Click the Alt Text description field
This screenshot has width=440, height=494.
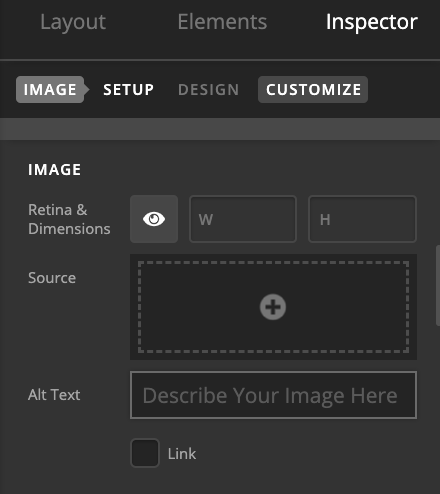point(273,395)
